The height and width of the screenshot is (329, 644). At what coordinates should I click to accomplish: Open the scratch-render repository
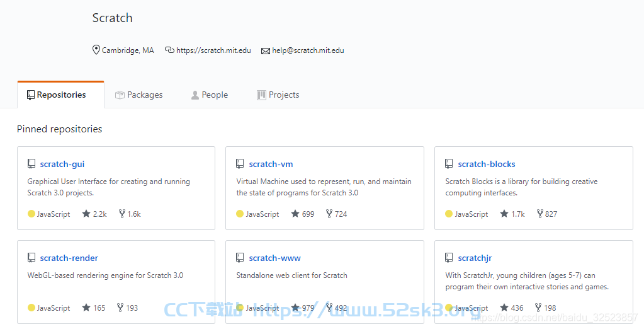69,258
